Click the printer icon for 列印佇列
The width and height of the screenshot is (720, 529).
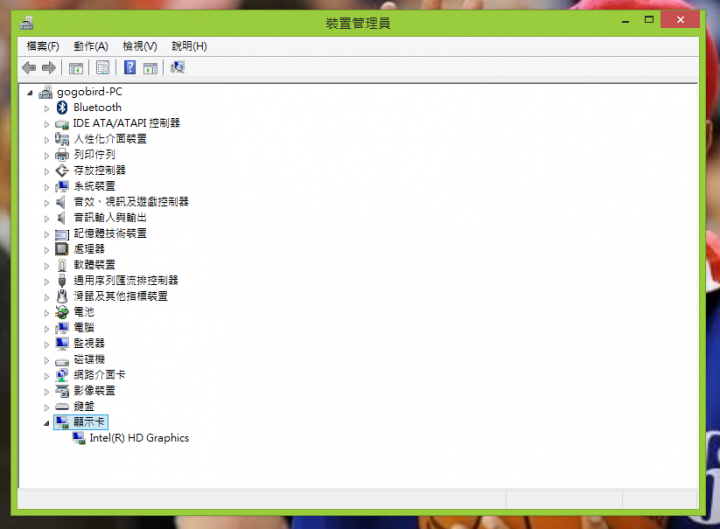point(62,155)
